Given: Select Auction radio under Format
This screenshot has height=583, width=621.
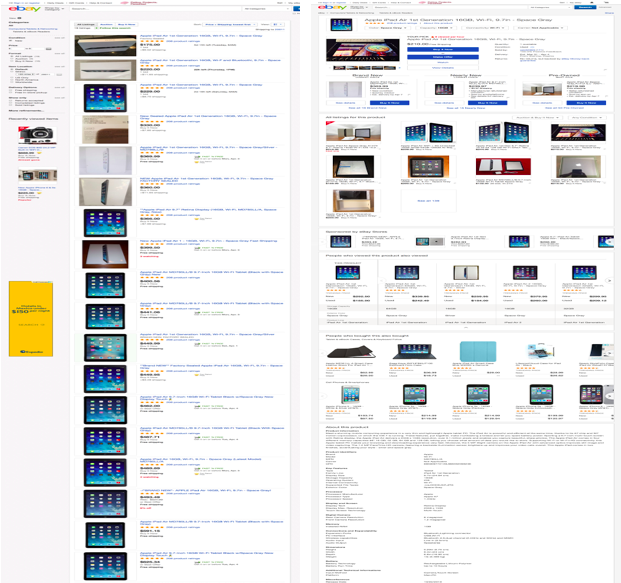Looking at the screenshot, I should point(12,59).
